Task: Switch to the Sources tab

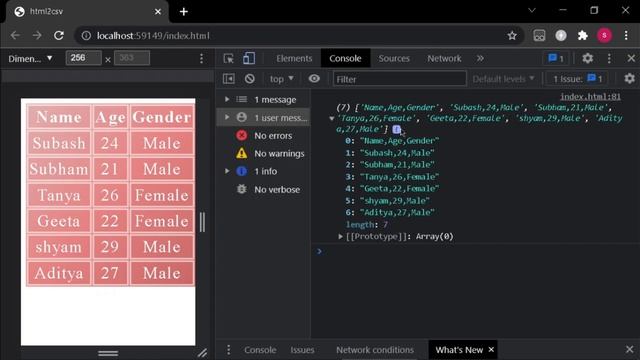Action: [394, 58]
